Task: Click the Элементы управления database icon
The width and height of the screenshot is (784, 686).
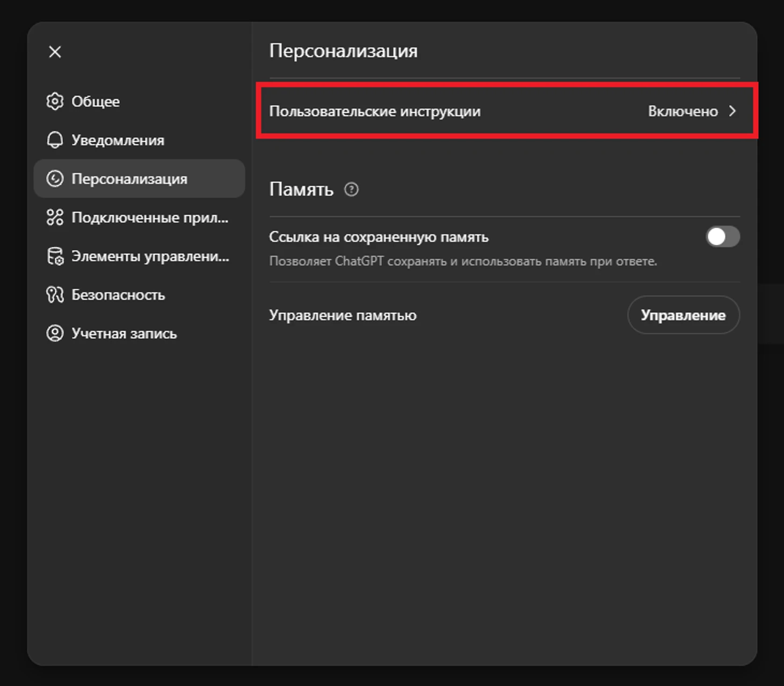Action: coord(55,257)
